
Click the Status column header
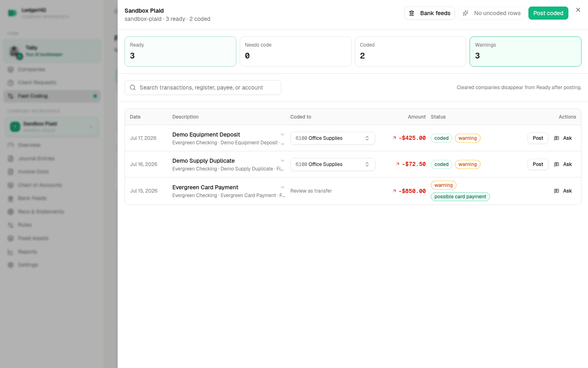point(438,117)
